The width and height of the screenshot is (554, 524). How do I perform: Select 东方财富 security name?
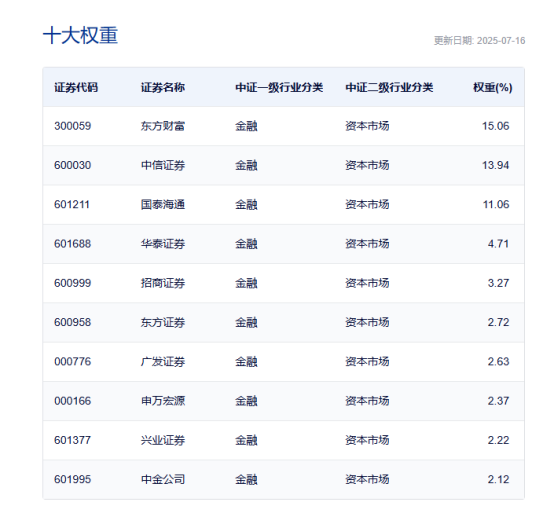[163, 126]
